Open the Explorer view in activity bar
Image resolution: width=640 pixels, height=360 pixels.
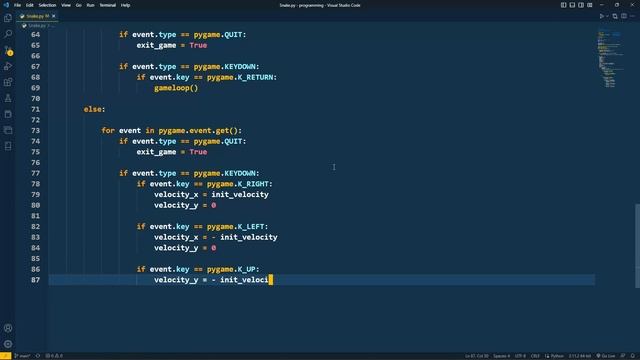[8, 18]
